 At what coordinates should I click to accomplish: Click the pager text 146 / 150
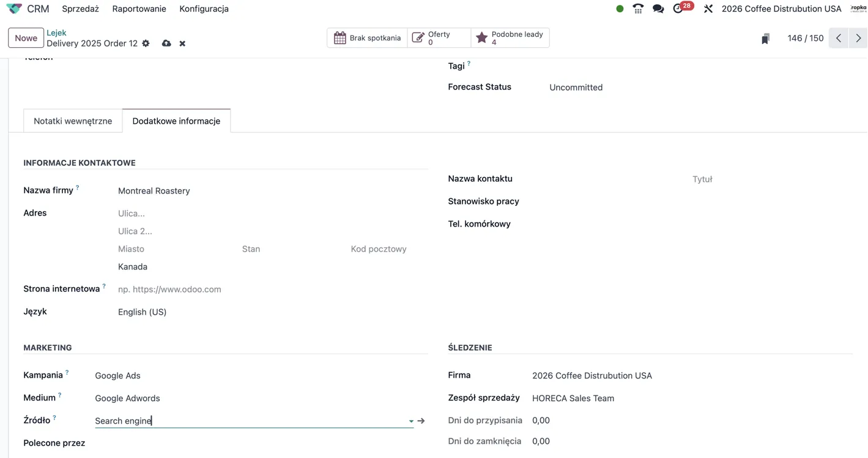(806, 38)
